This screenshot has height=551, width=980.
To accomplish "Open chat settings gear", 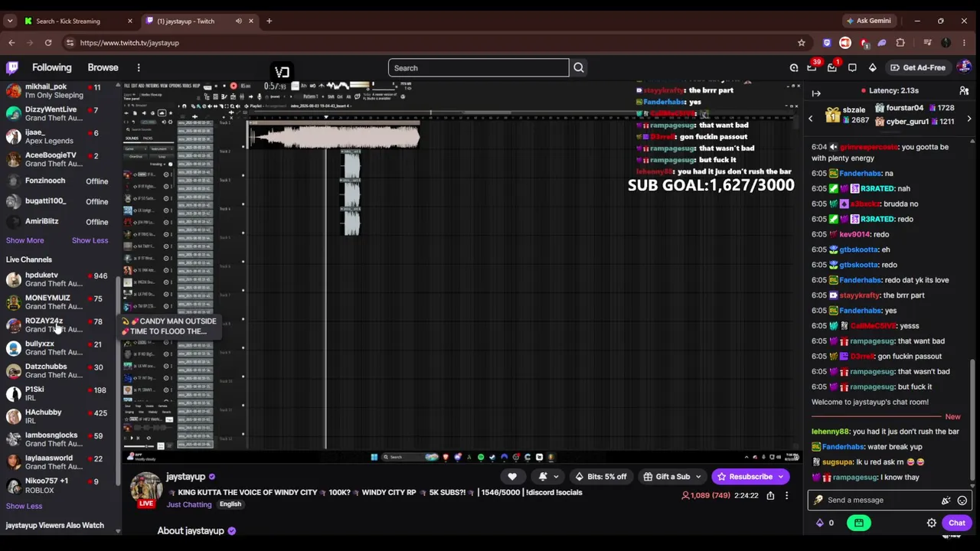I will click(x=932, y=523).
